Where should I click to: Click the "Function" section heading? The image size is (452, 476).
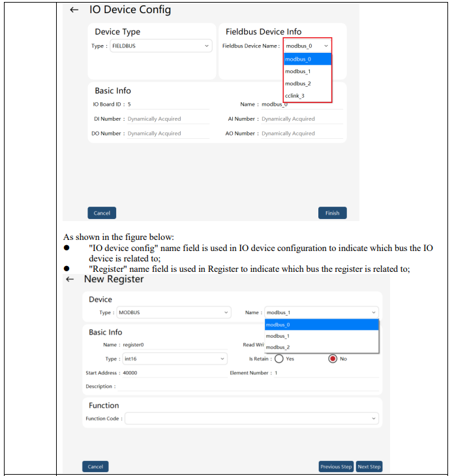click(104, 406)
